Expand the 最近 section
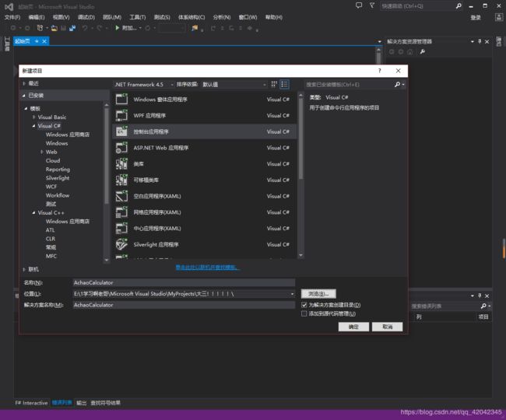This screenshot has height=420, width=506. [x=24, y=83]
